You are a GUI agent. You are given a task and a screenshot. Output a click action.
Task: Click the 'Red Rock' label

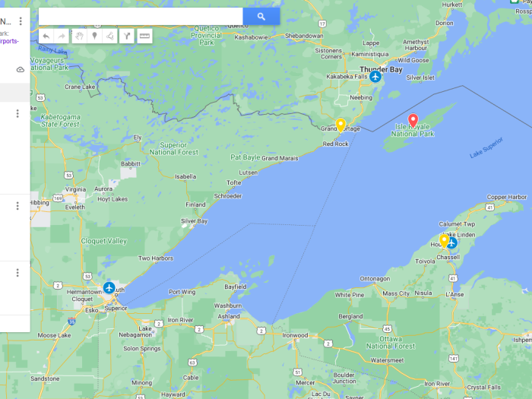click(x=336, y=144)
